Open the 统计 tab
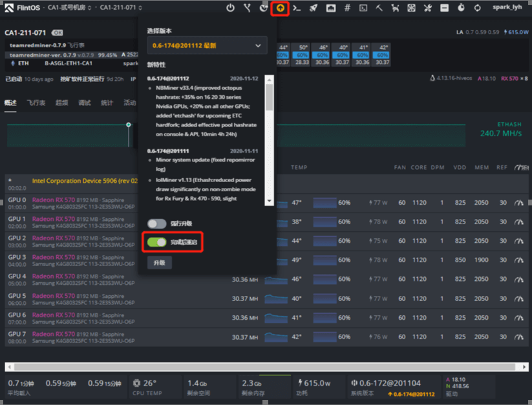Image resolution: width=532 pixels, height=405 pixels. point(106,102)
